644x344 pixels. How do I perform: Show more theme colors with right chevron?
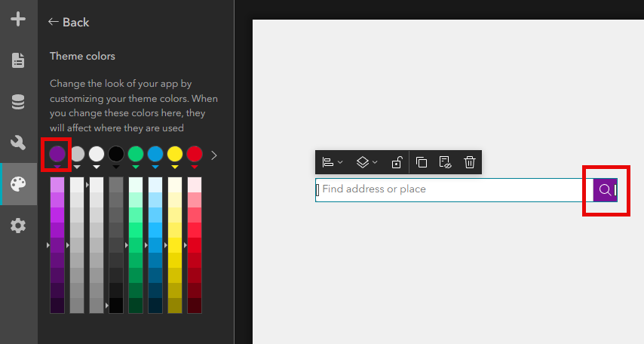tap(214, 155)
